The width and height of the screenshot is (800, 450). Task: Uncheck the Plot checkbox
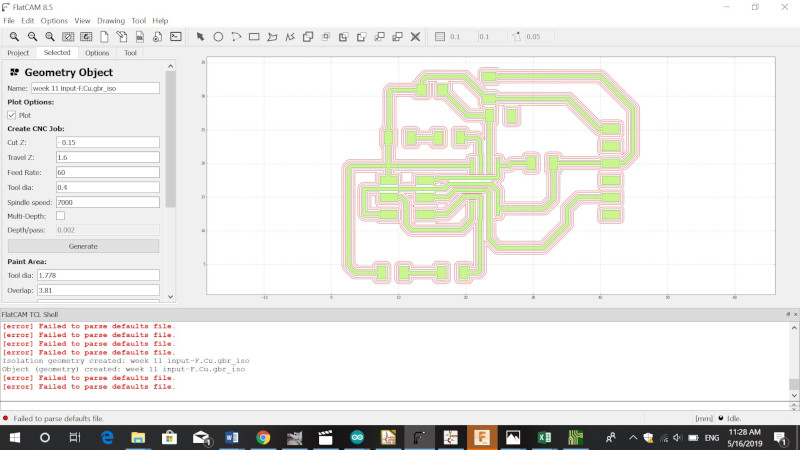tap(12, 115)
